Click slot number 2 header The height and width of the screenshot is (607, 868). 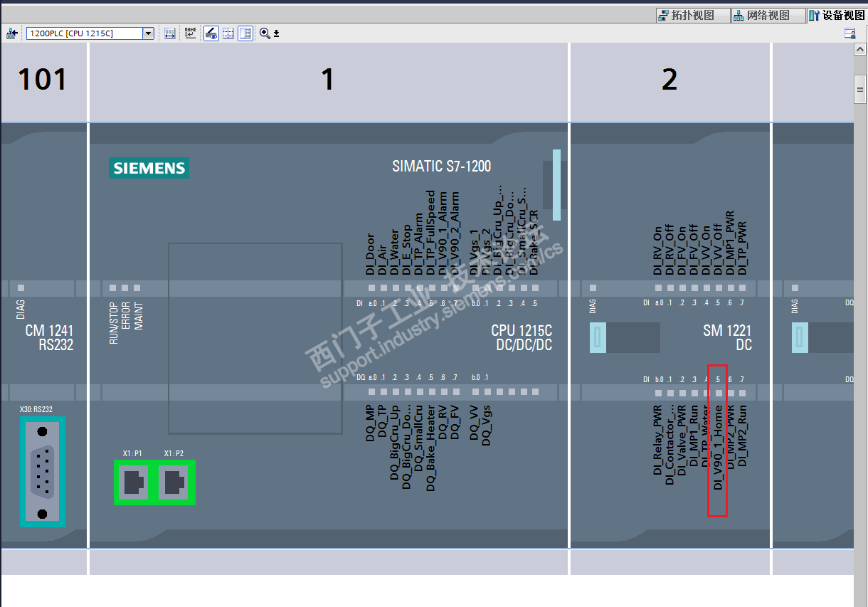pyautogui.click(x=669, y=79)
